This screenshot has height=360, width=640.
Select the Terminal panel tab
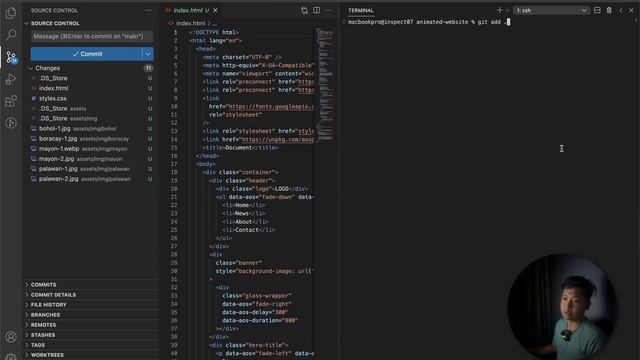(x=361, y=11)
